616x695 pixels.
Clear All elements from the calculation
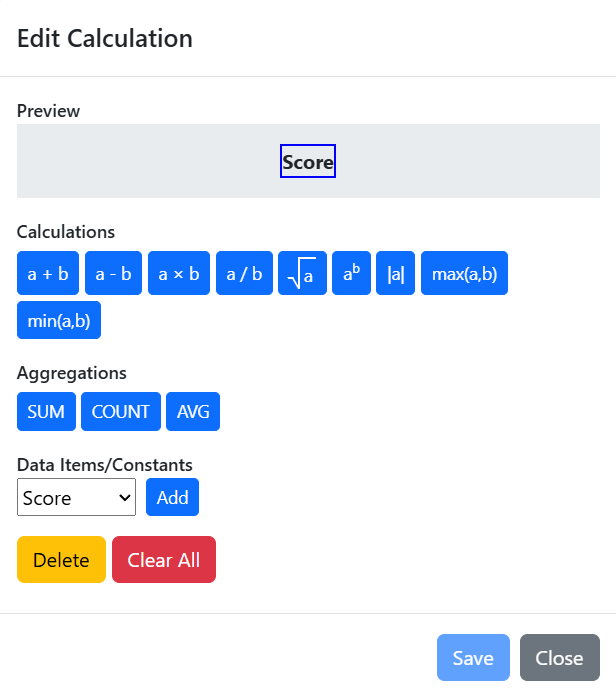click(164, 559)
